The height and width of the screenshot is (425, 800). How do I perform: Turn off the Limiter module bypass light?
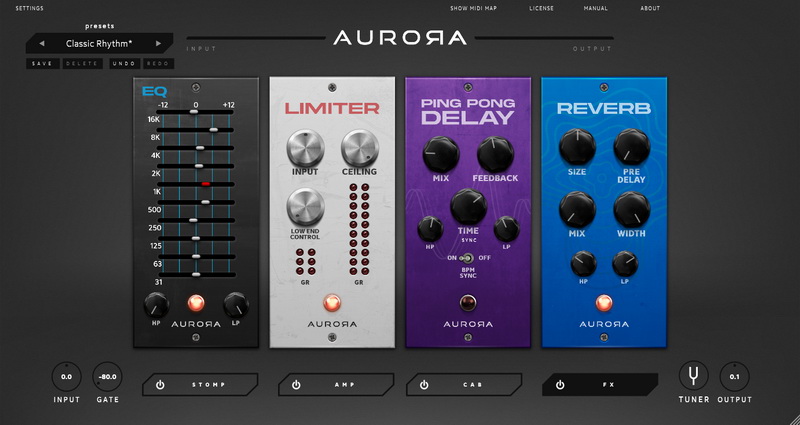332,303
